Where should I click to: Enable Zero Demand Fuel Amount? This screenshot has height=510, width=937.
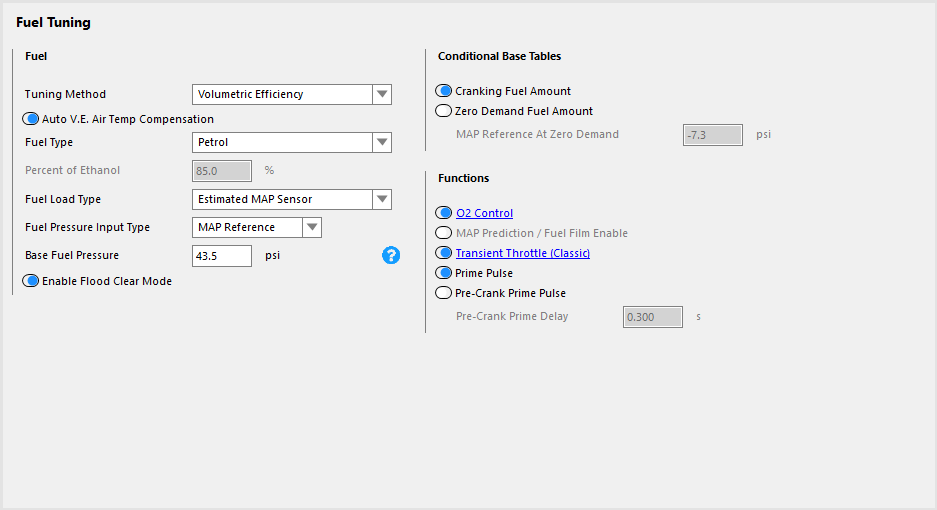443,111
